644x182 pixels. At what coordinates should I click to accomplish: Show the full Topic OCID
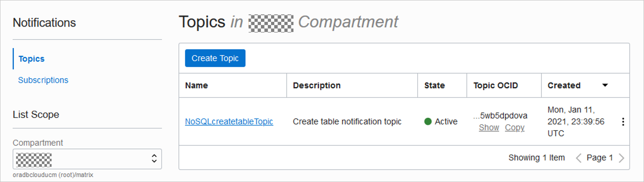489,128
